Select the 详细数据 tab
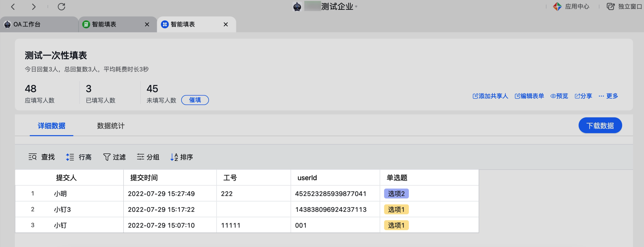The image size is (644, 247). 52,126
